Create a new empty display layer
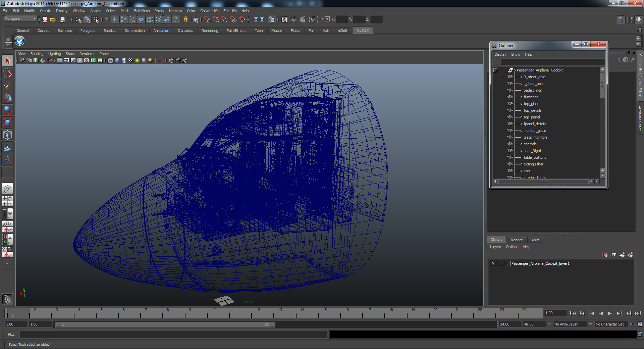 [622, 255]
